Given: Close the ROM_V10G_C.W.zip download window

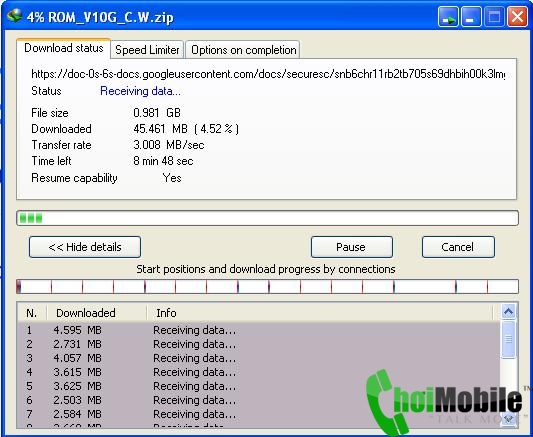Looking at the screenshot, I should (x=517, y=16).
